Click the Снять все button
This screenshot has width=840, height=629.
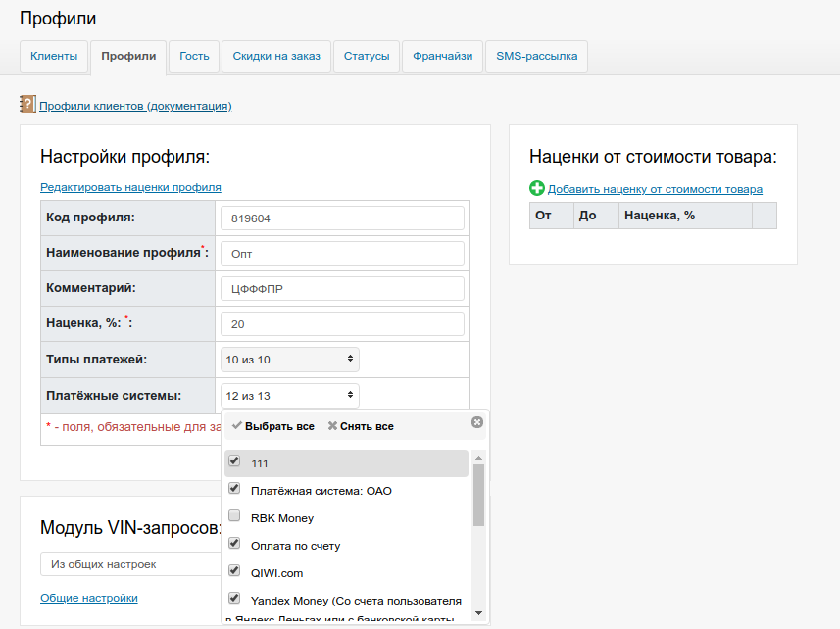pos(361,426)
